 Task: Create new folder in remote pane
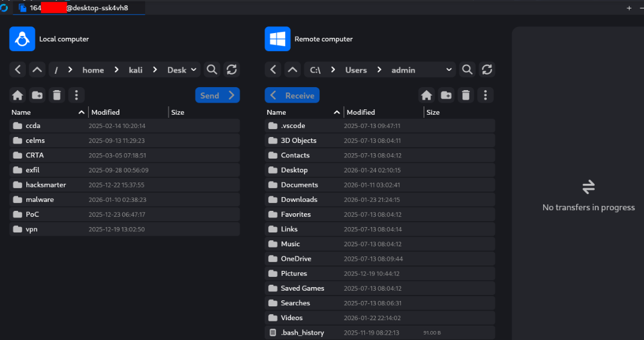pos(446,96)
